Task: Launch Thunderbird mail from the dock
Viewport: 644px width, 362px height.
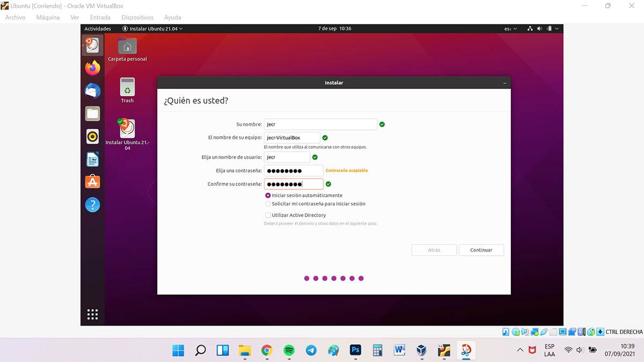Action: [92, 91]
